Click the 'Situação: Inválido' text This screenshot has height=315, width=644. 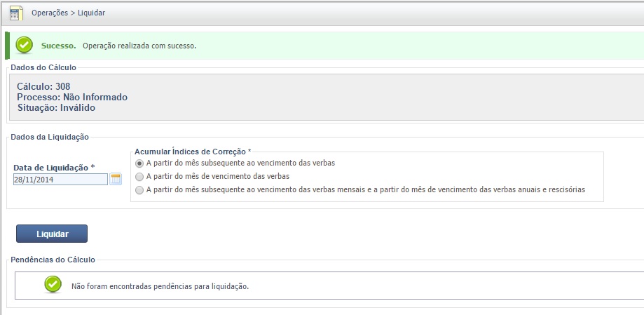coord(56,108)
